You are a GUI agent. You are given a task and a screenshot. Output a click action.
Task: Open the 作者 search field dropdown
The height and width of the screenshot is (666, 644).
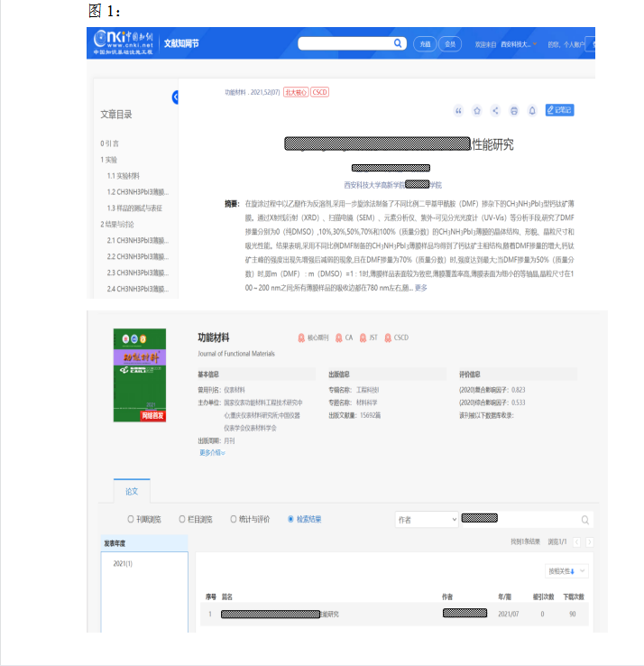pos(427,520)
